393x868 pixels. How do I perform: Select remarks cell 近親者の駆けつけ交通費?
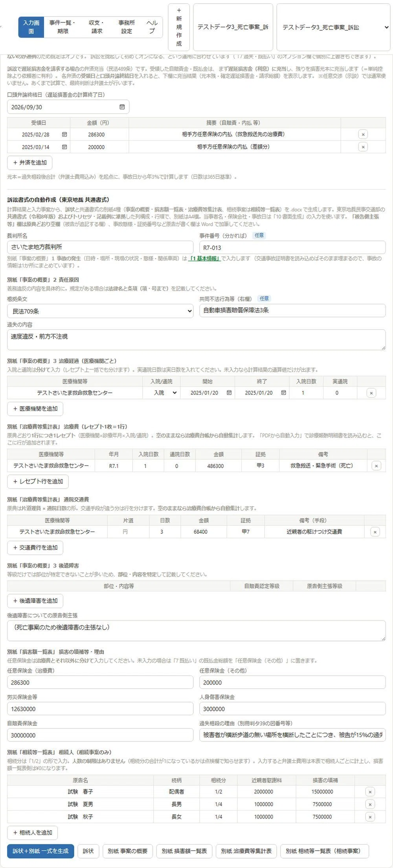point(314,532)
